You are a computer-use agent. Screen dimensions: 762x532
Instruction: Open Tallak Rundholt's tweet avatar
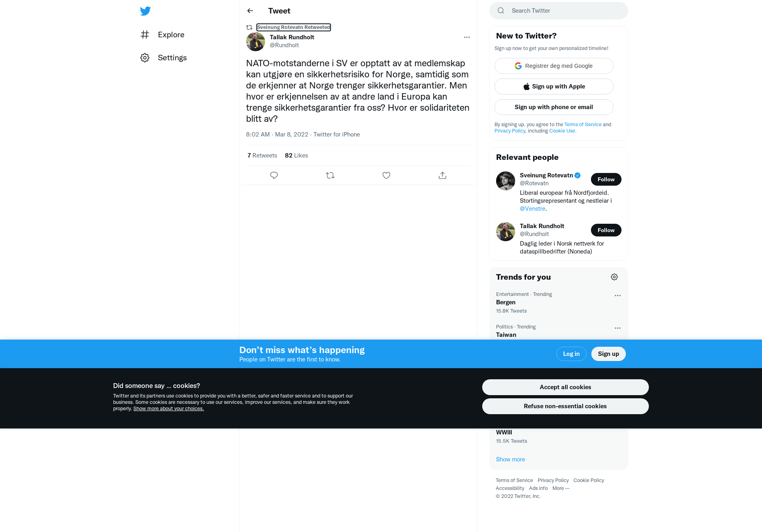pyautogui.click(x=256, y=42)
